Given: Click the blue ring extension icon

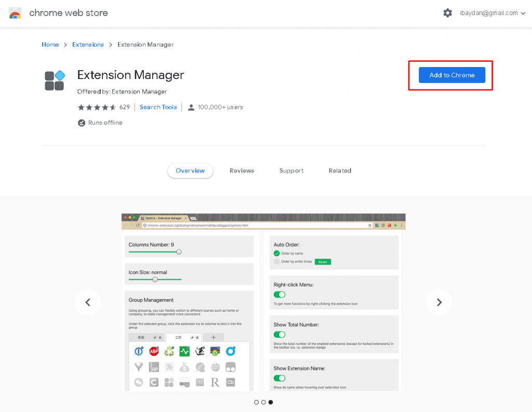Looking at the screenshot, I should [230, 351].
